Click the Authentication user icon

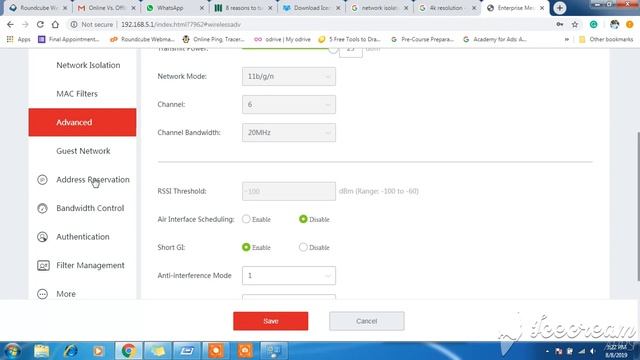click(x=42, y=237)
